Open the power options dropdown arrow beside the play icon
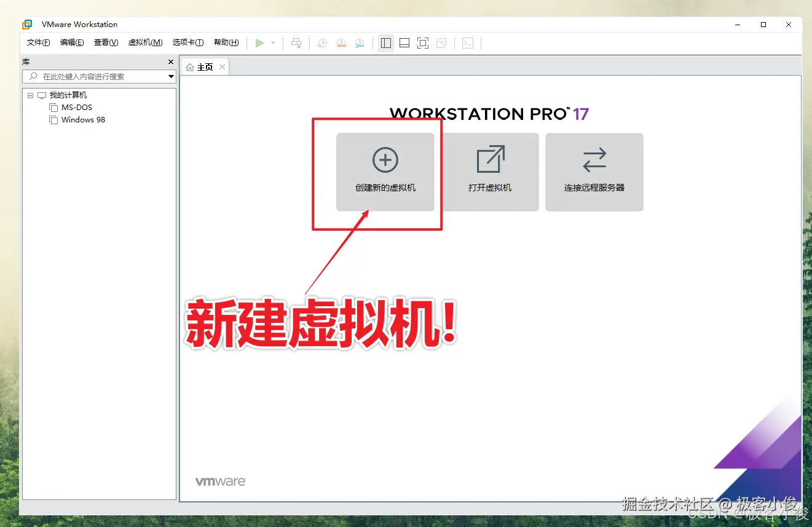 (273, 42)
